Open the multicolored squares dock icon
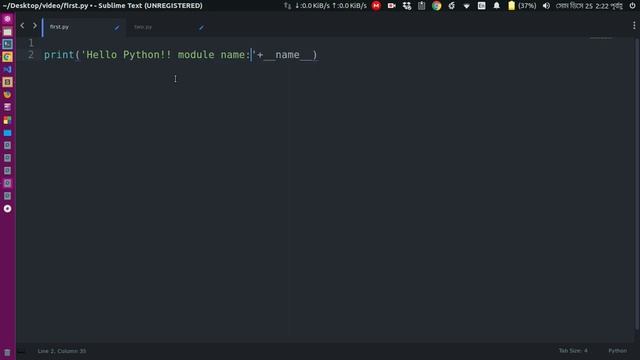This screenshot has width=640, height=360. coord(7,120)
